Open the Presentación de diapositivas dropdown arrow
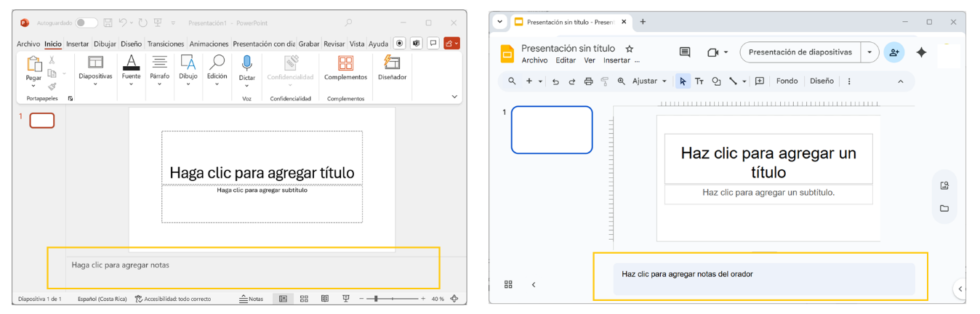This screenshot has height=314, width=980. (x=870, y=52)
